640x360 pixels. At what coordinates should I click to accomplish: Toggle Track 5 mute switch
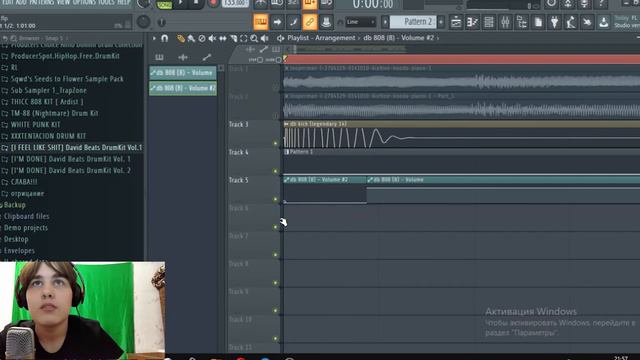(275, 199)
